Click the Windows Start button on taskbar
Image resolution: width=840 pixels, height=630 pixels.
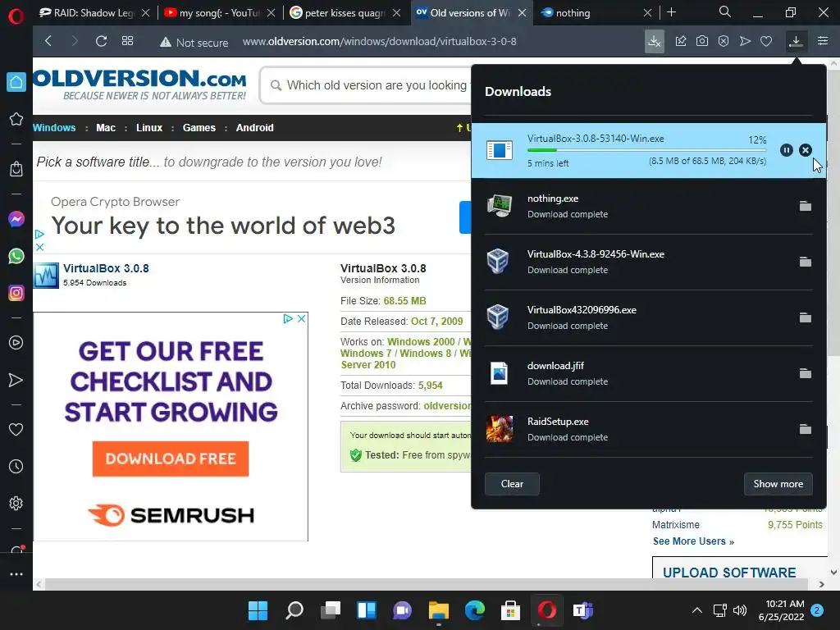(258, 610)
